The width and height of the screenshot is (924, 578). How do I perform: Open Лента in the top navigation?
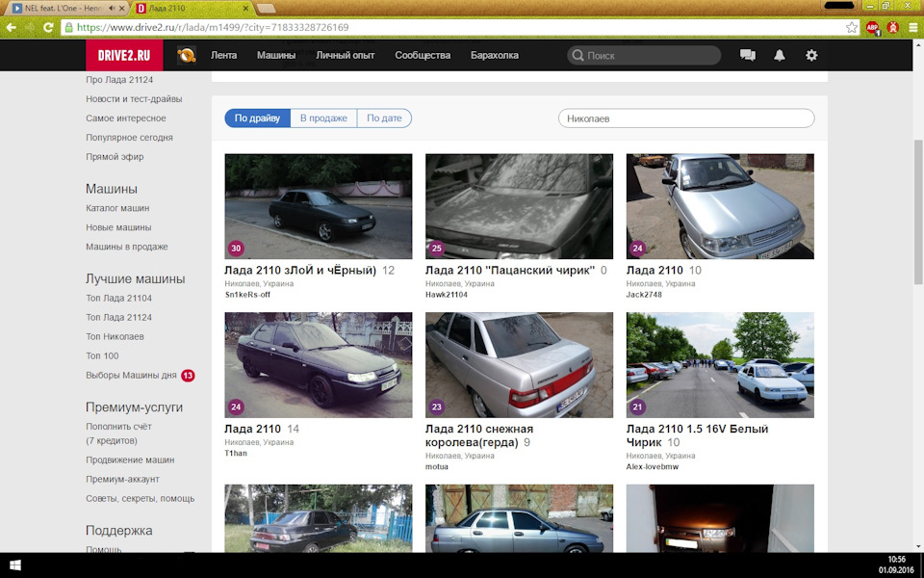(x=224, y=56)
